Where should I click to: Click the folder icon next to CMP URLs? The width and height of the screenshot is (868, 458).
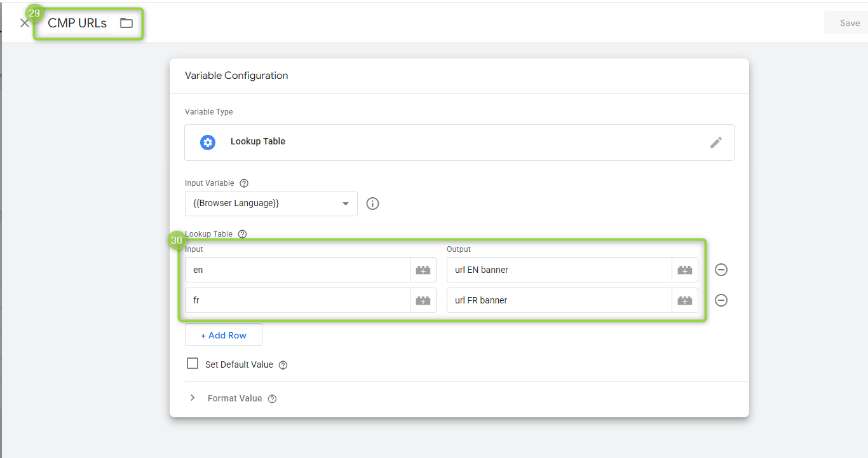pyautogui.click(x=126, y=24)
